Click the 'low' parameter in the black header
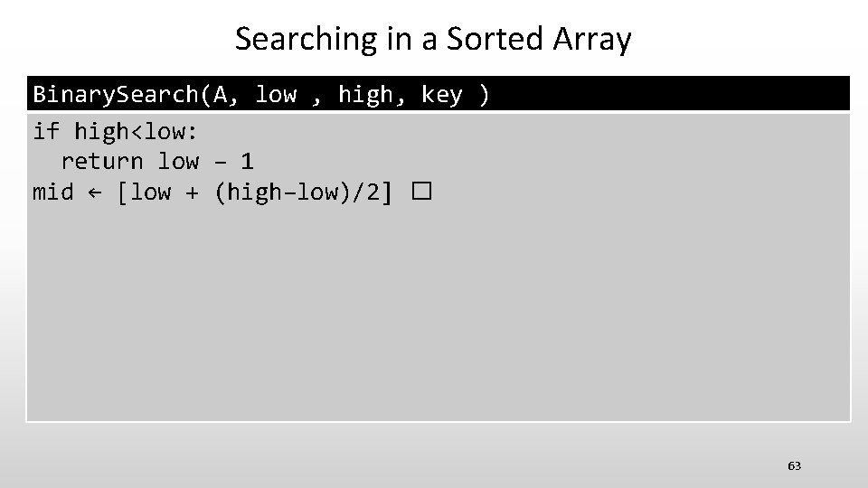 click(276, 94)
